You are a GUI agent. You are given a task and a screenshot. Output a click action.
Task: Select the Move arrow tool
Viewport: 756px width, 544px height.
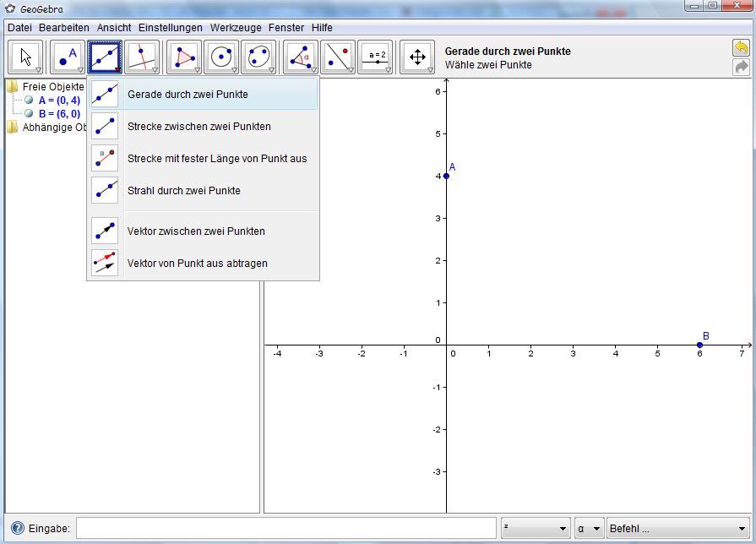[x=25, y=57]
